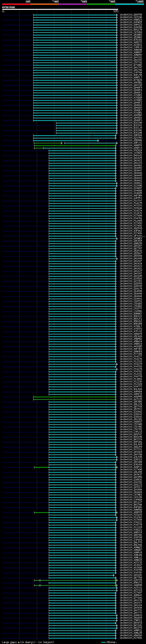Click the red 20% identity legend bar
The image size is (146, 644).
pyautogui.click(x=16, y=4)
